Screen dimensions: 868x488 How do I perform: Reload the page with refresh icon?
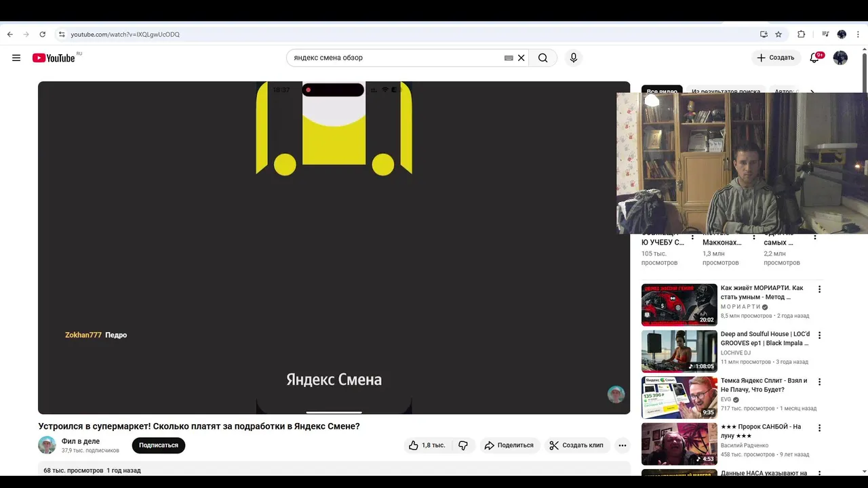43,35
